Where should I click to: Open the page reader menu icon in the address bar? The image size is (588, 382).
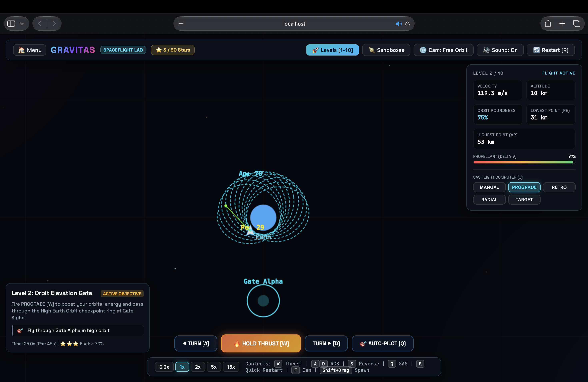click(181, 24)
